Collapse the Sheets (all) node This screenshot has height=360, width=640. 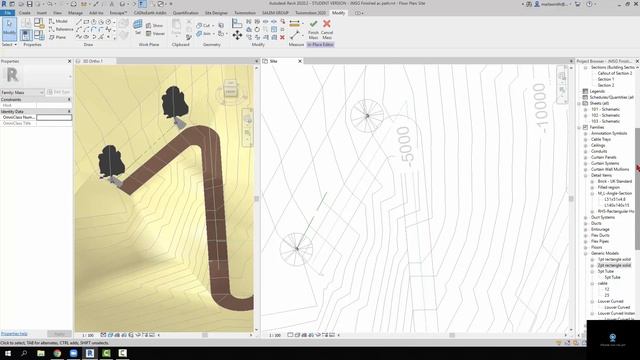pos(579,103)
